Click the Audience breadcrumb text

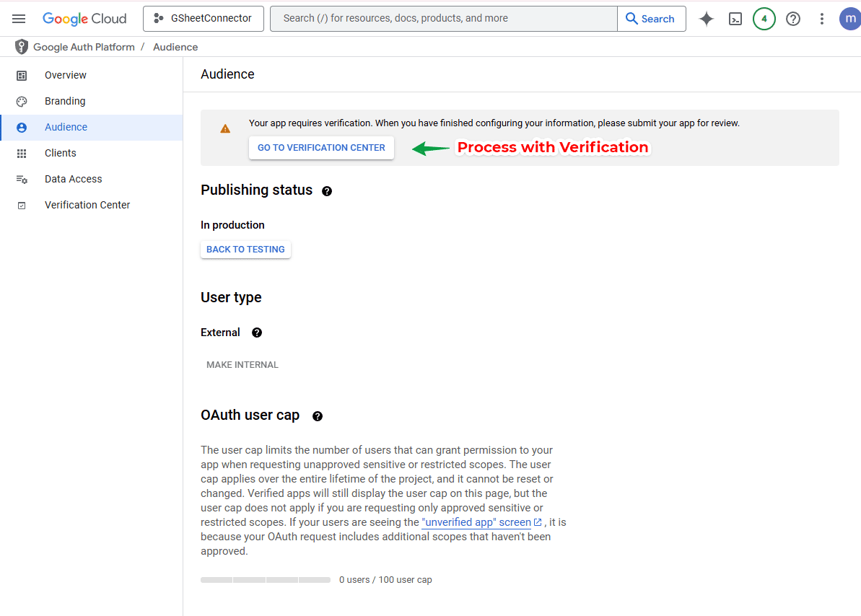click(x=175, y=47)
